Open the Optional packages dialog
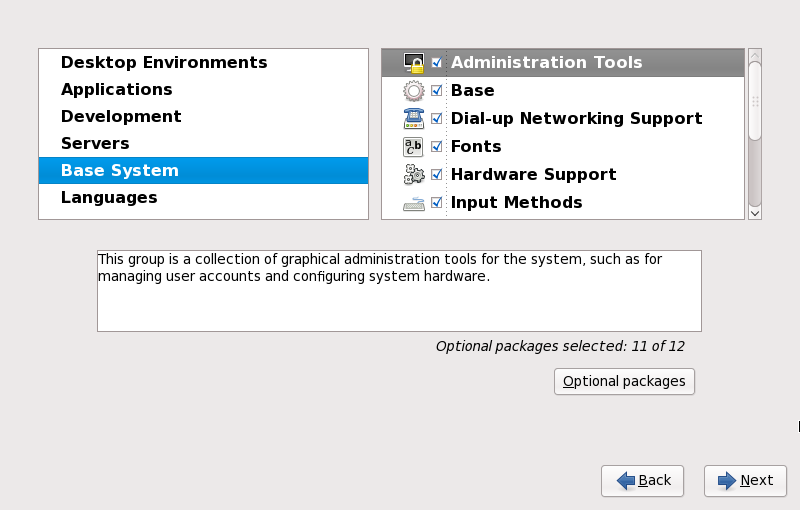800x510 pixels. click(x=624, y=381)
